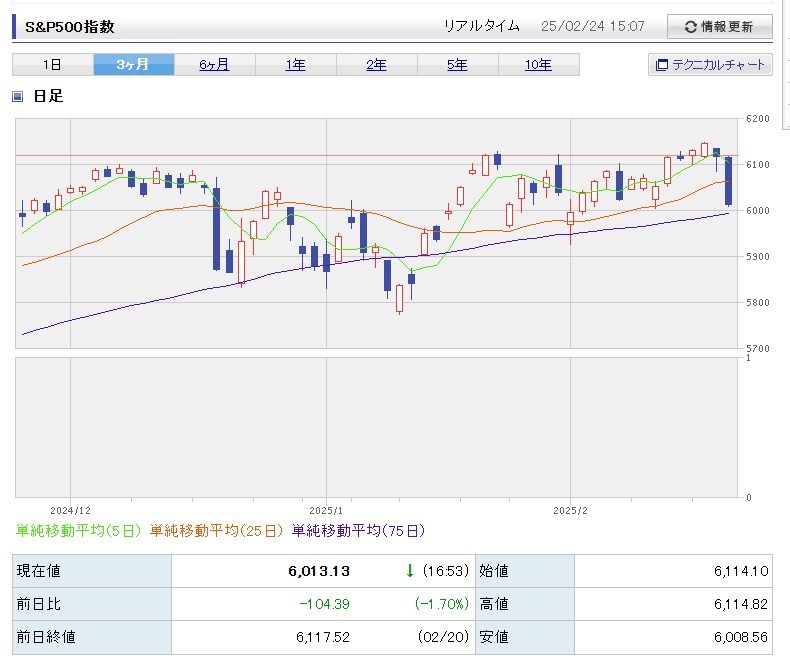Click the green down arrow by current price
The image size is (790, 668).
(409, 571)
